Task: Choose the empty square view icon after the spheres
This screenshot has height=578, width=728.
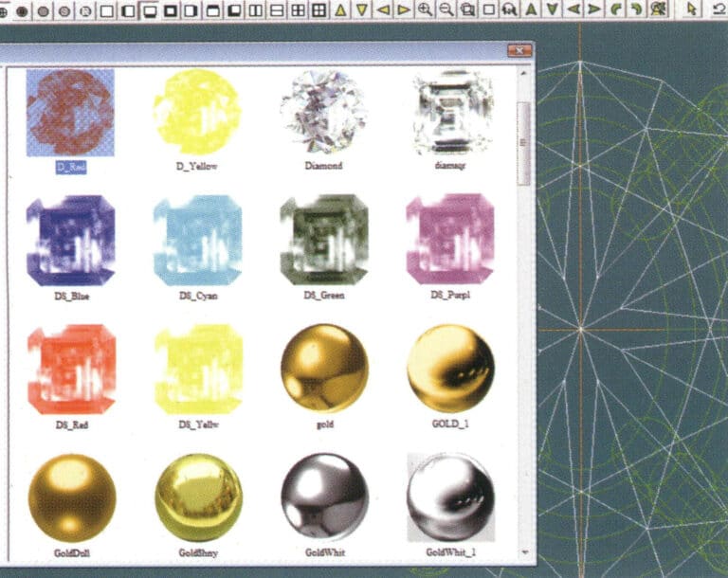Action: (107, 11)
